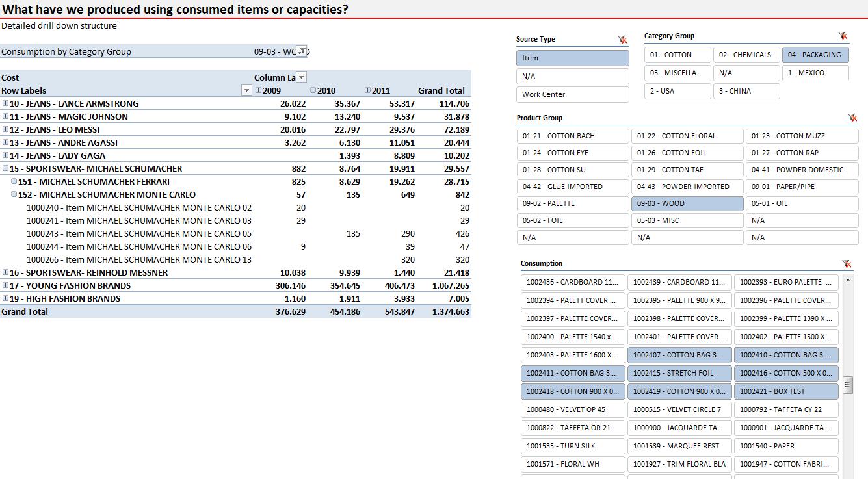
Task: Toggle the 09-03 - WOOD product group
Action: click(687, 203)
